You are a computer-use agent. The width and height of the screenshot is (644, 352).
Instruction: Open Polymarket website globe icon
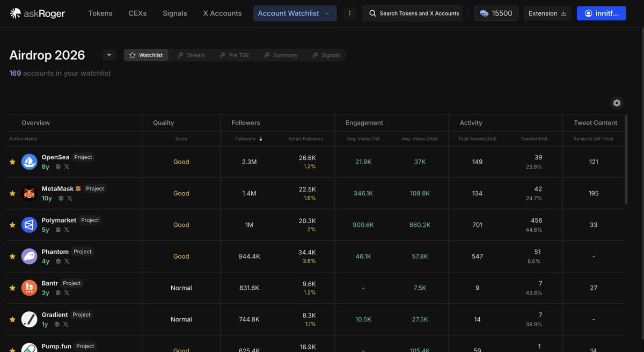tap(58, 230)
